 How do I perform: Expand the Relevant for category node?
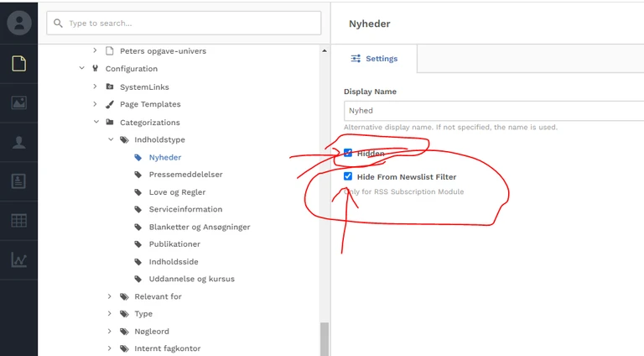(111, 296)
